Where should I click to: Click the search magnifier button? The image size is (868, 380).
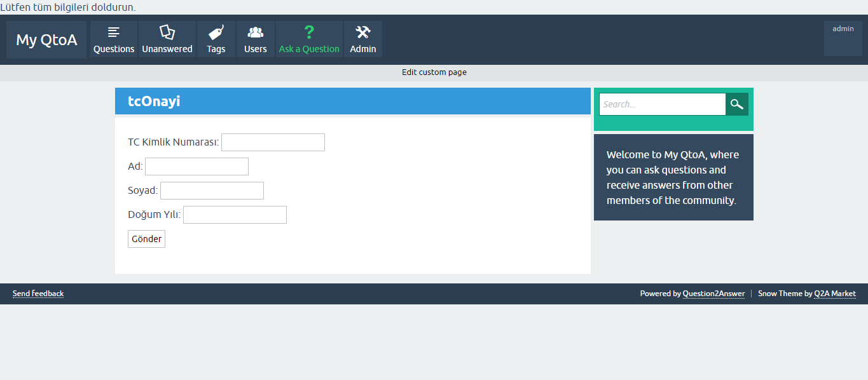[x=737, y=104]
